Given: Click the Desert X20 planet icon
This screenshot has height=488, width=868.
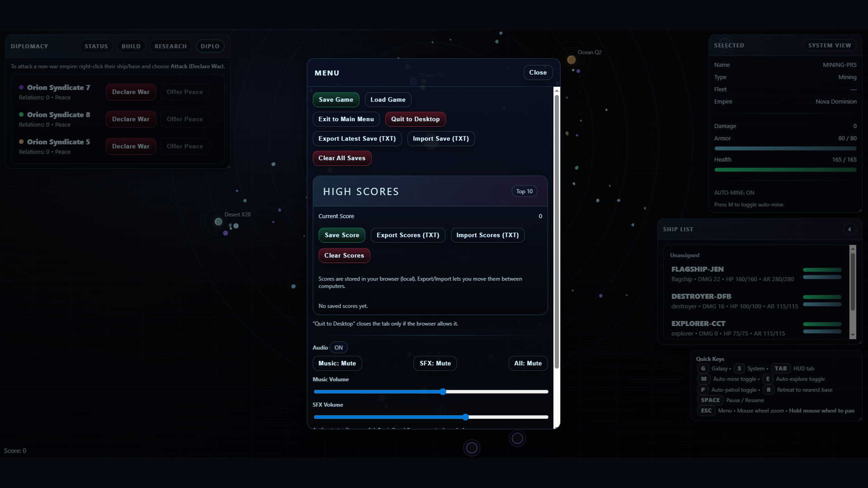Looking at the screenshot, I should [x=218, y=222].
